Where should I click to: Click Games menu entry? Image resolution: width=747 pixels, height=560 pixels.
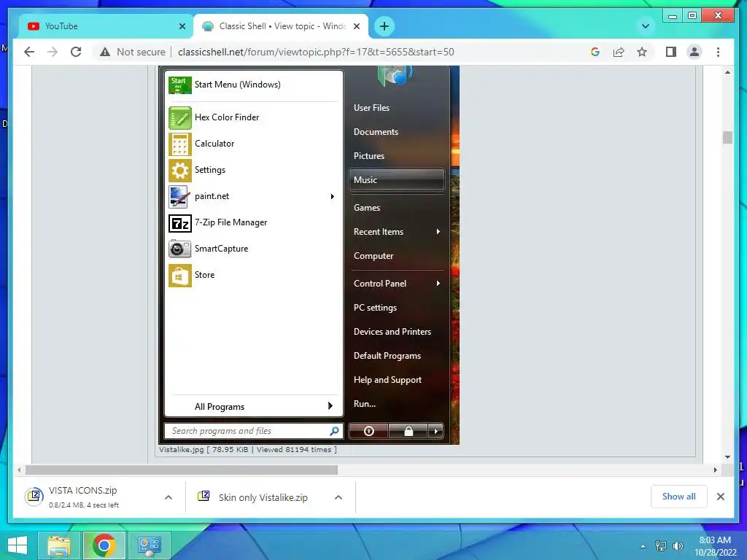pos(367,208)
